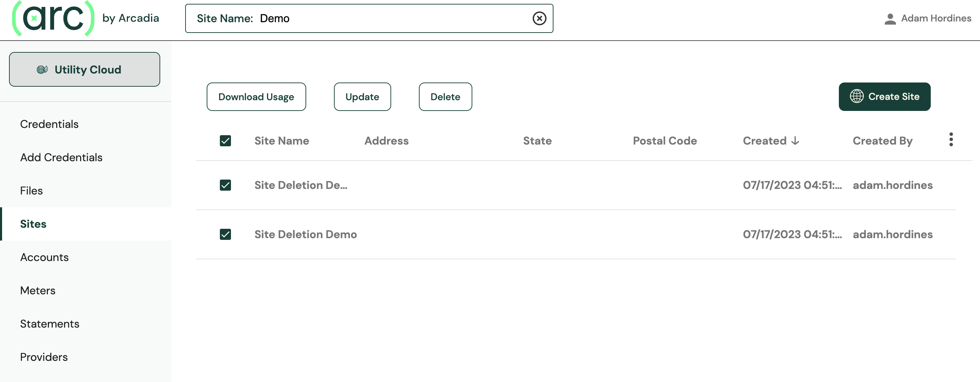Click the Update button
Image resolution: width=980 pixels, height=382 pixels.
pyautogui.click(x=362, y=97)
